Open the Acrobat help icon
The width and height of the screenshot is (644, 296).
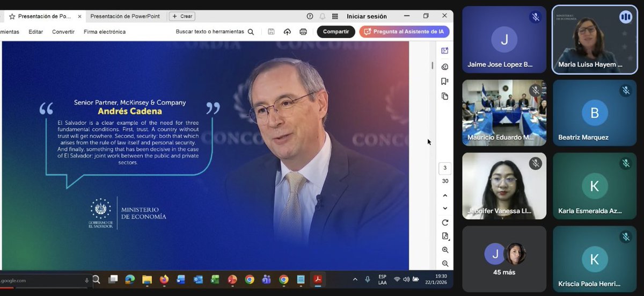coord(310,17)
